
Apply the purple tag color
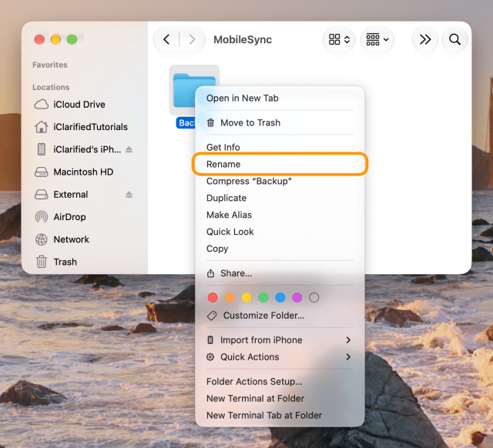click(x=297, y=298)
